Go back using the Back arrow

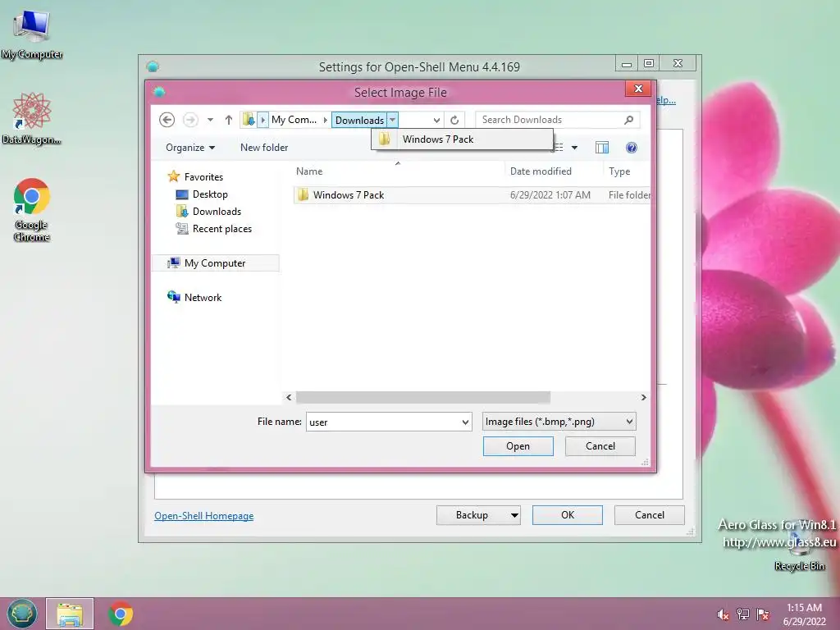click(167, 120)
